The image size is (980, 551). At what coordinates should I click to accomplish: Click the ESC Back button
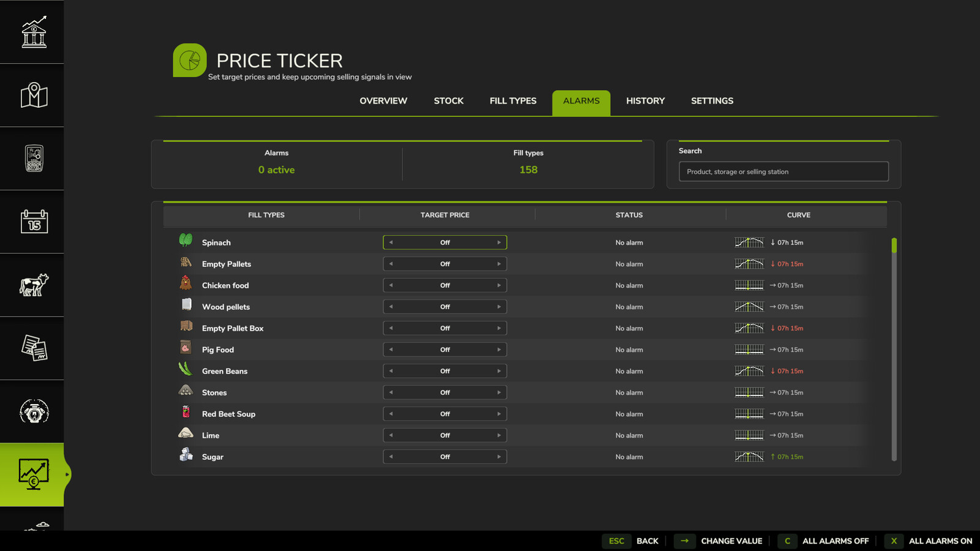click(630, 541)
